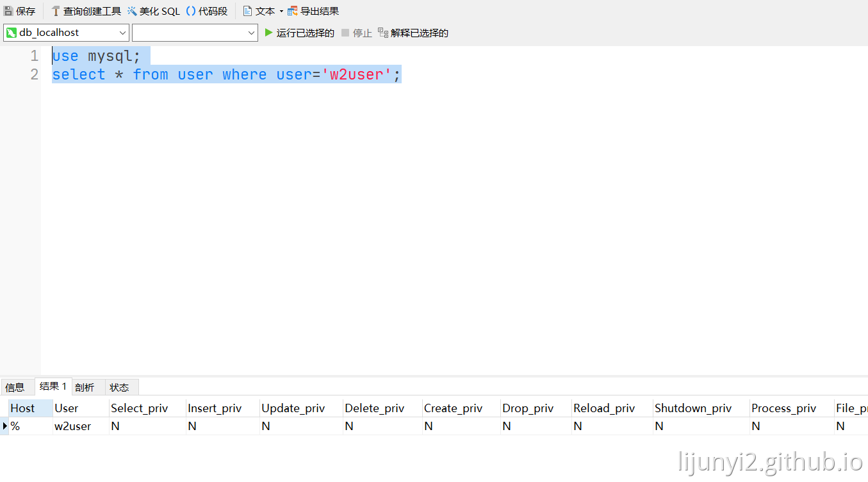Click the Save (保存) disk icon

[x=9, y=11]
